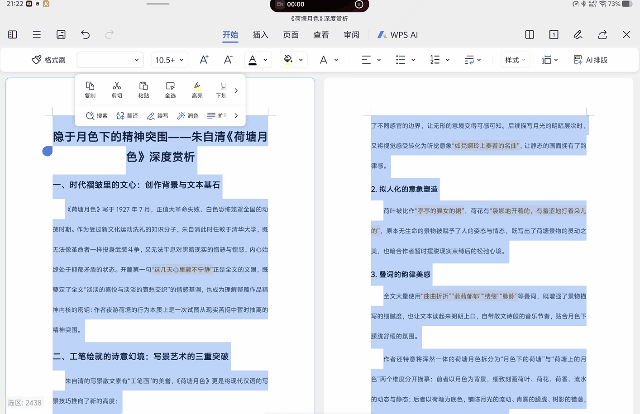Click the Undo arrow icon
The width and height of the screenshot is (640, 414).
(85, 35)
